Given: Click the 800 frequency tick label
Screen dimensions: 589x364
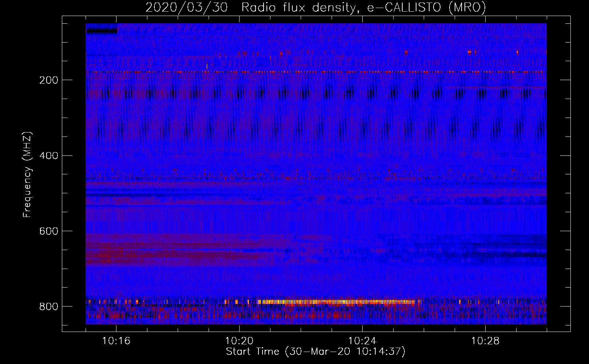Looking at the screenshot, I should click(48, 306).
